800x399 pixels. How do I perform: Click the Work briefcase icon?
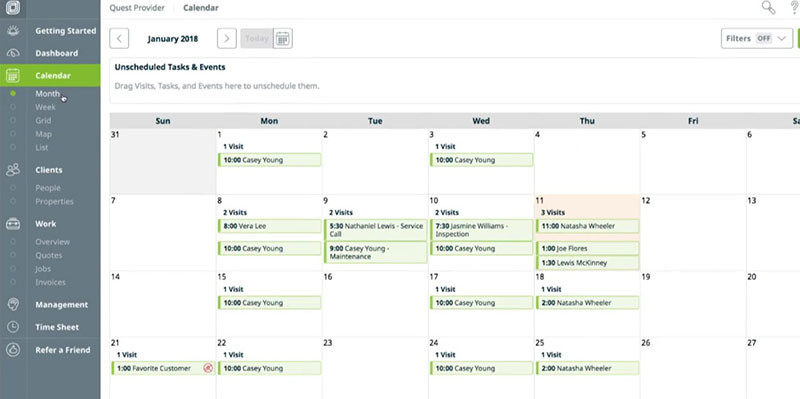(13, 224)
